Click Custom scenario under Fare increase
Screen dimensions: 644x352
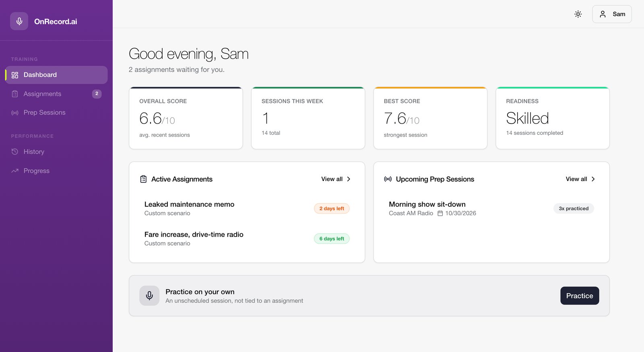[x=167, y=243]
